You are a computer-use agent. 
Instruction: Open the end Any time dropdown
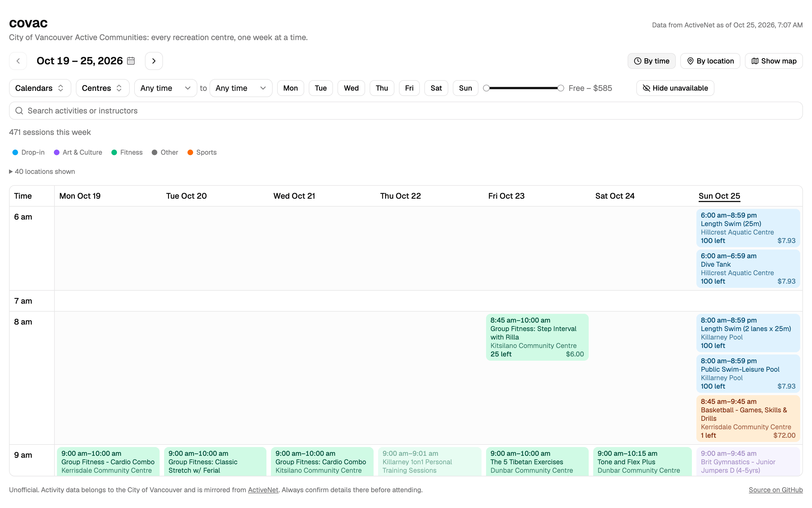coord(240,88)
